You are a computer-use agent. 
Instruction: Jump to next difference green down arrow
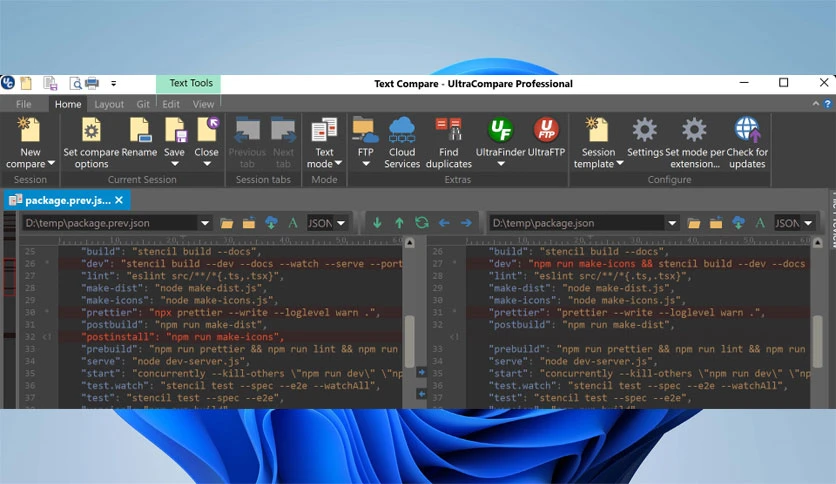pyautogui.click(x=377, y=223)
